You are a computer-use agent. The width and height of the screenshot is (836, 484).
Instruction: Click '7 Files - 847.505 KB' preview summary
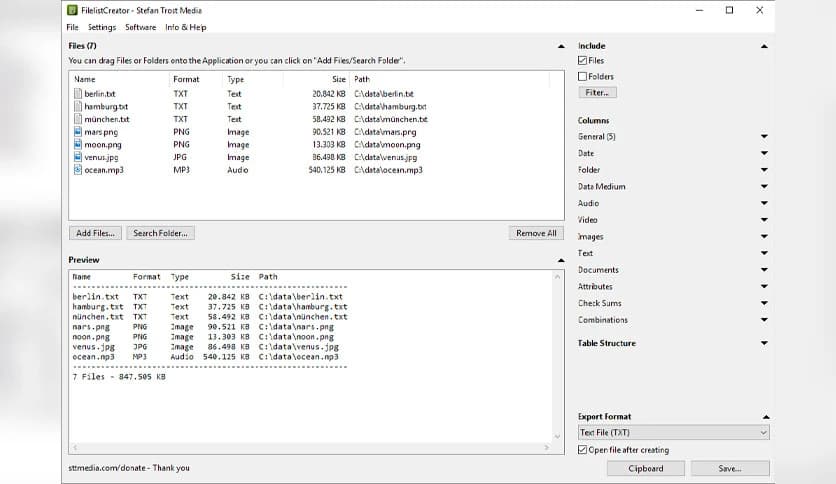coord(119,377)
